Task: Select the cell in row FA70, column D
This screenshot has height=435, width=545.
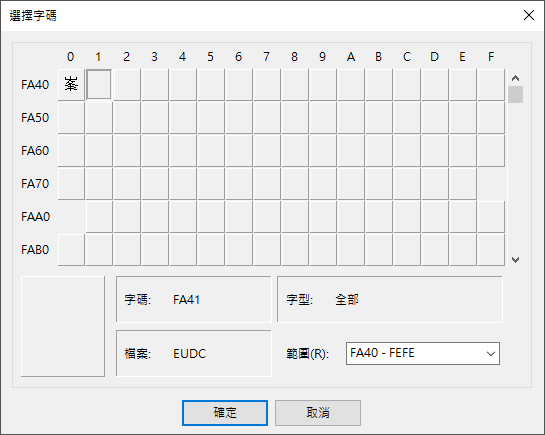Action: point(435,184)
